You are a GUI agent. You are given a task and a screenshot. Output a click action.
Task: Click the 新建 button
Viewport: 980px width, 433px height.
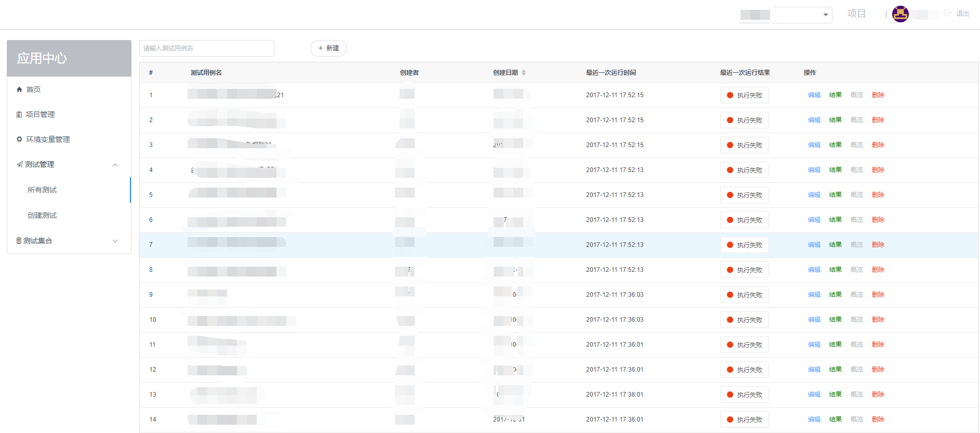[328, 48]
